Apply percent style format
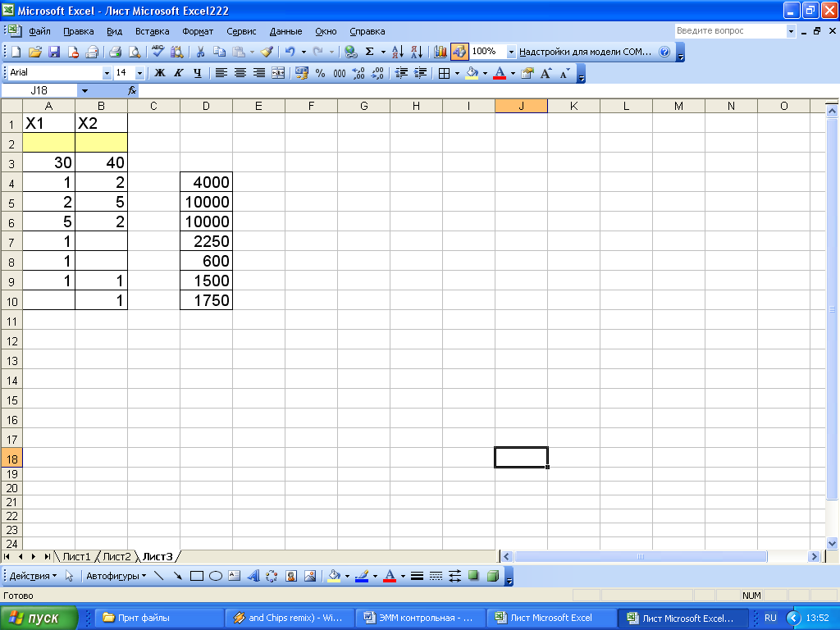 coord(321,73)
